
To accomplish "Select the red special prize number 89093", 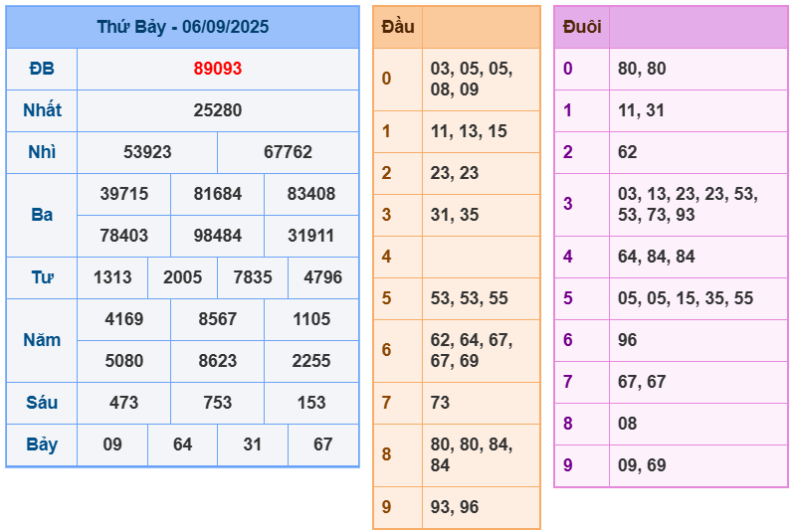I will pos(217,69).
